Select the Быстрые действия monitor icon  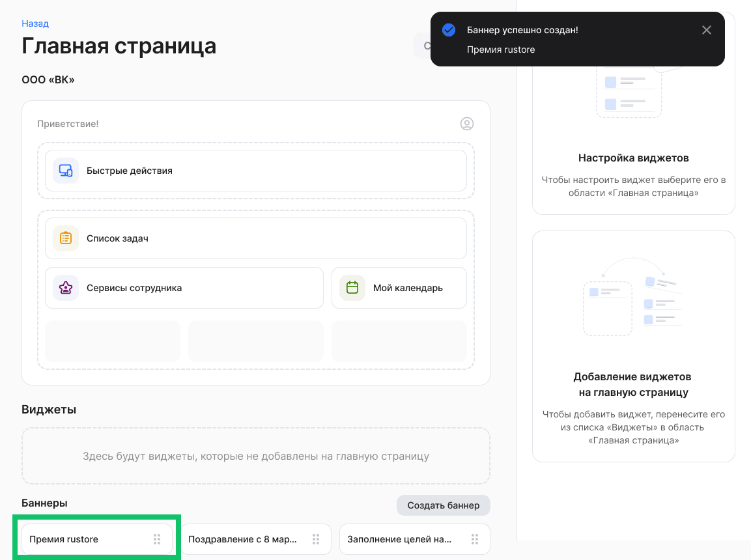[65, 170]
